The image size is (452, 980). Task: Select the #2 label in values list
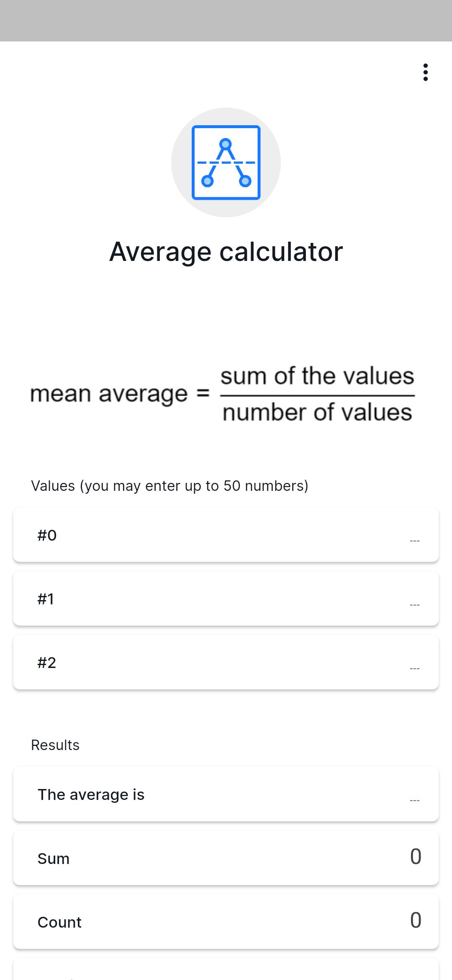(46, 663)
